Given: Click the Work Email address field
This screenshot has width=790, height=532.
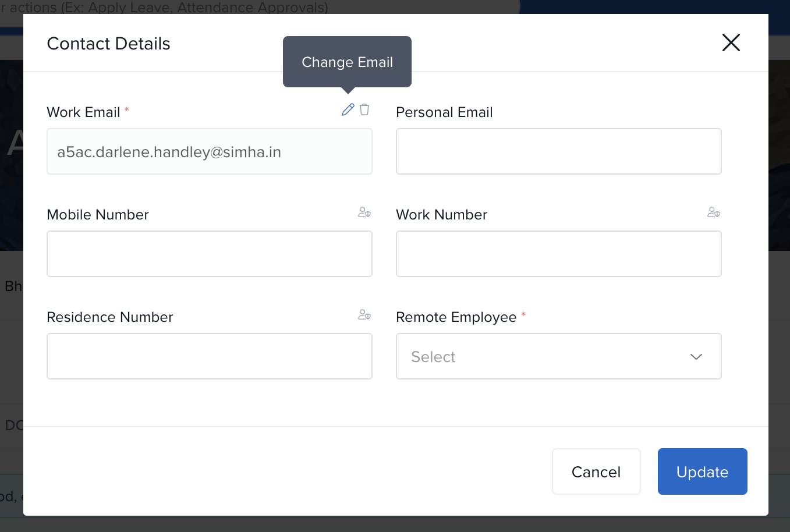Looking at the screenshot, I should [209, 152].
